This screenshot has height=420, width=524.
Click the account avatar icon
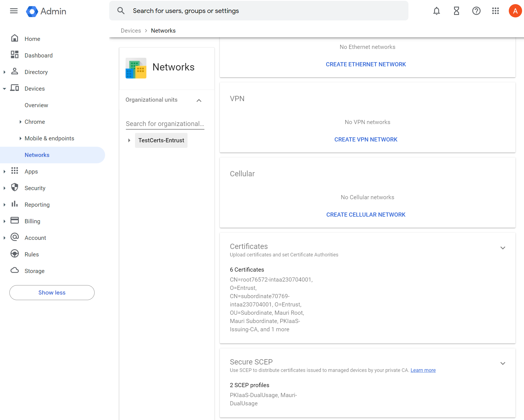click(x=515, y=11)
